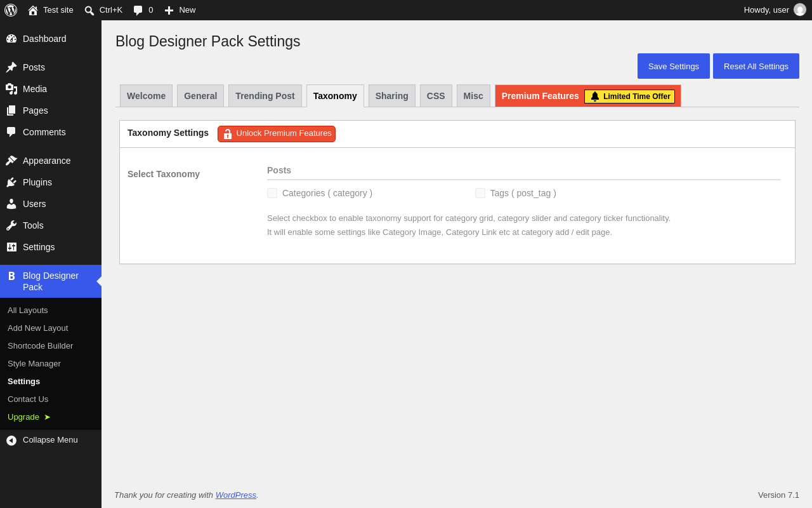Viewport: 812px width, 508px height.
Task: Click the Unlock Premium Features button
Action: point(277,134)
